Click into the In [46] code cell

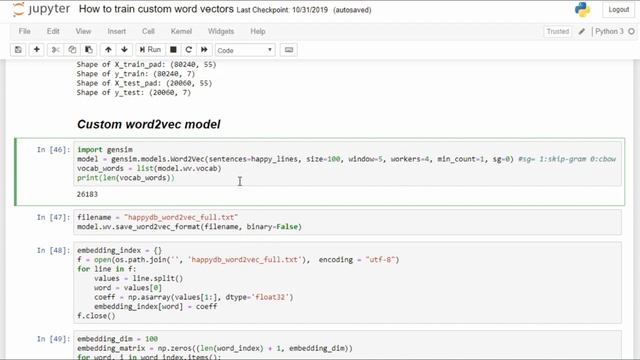(x=348, y=164)
